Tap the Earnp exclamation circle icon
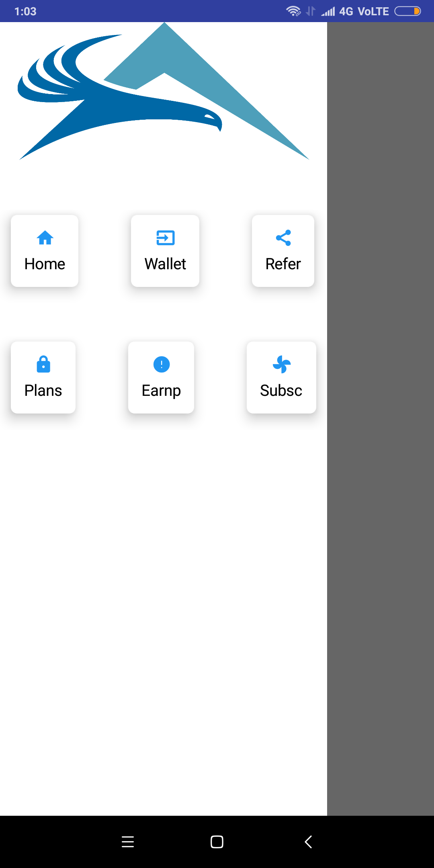Viewport: 434px width, 868px height. [162, 364]
